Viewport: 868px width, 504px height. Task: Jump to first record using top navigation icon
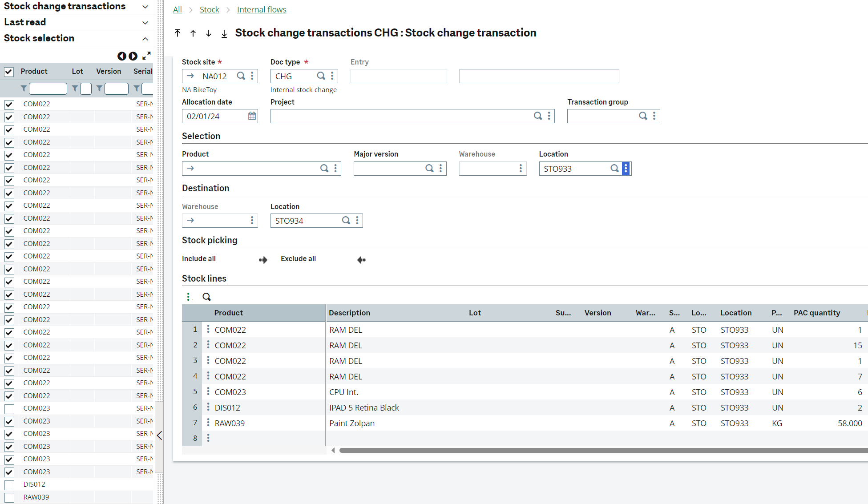pyautogui.click(x=178, y=33)
